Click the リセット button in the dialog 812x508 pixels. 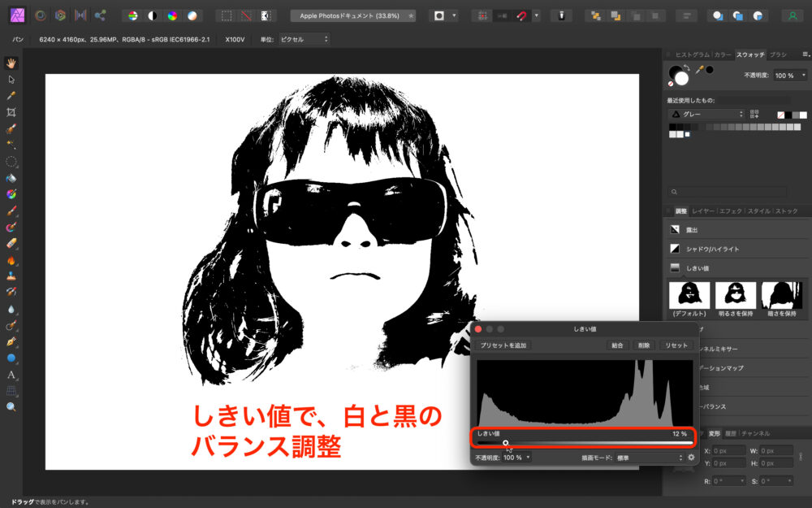(676, 345)
